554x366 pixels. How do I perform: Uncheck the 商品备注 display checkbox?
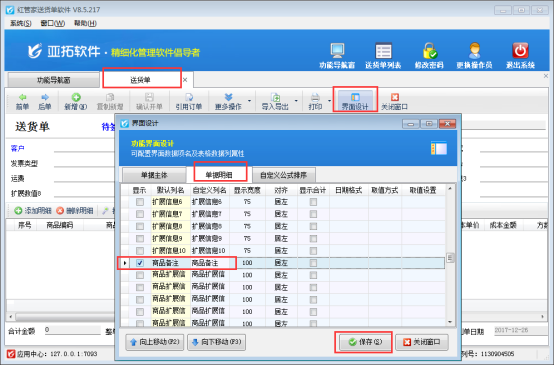pyautogui.click(x=140, y=263)
